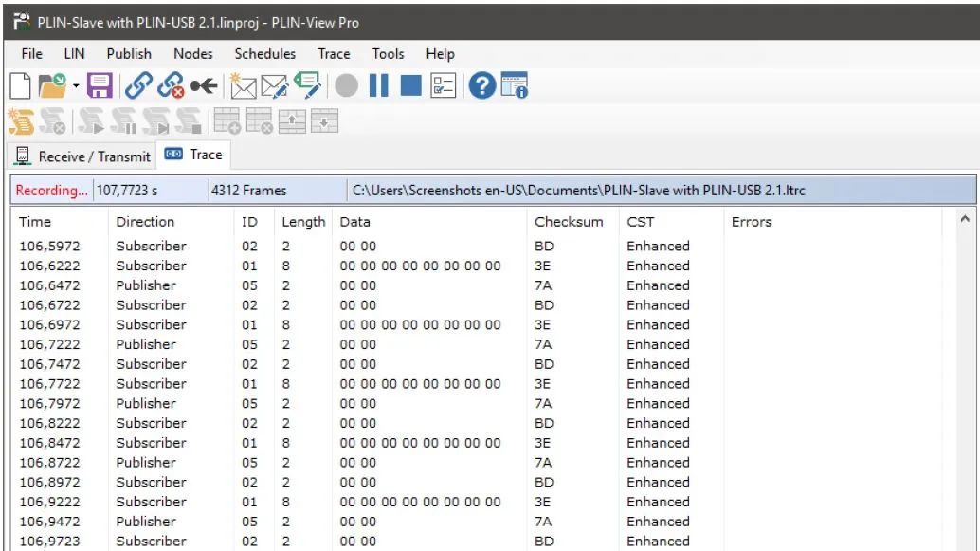Screen dimensions: 980x551
Task: Click the ID column header
Action: tap(254, 222)
